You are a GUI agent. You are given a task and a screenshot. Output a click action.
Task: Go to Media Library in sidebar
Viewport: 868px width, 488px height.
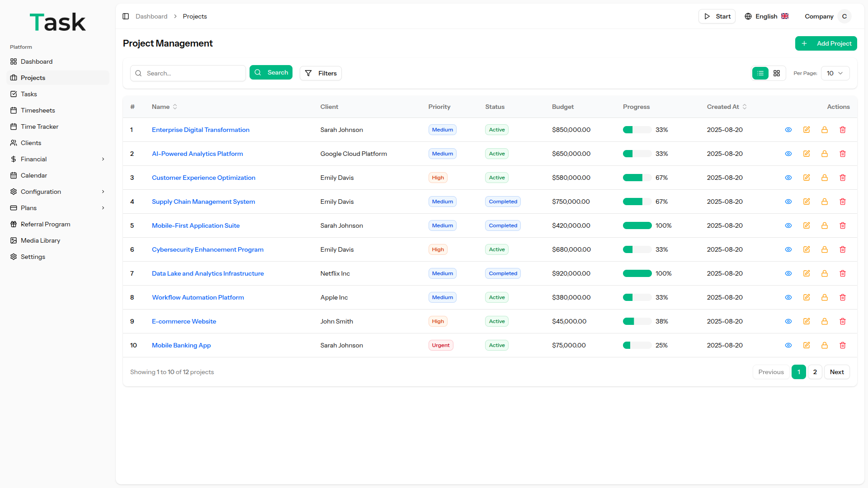[40, 240]
